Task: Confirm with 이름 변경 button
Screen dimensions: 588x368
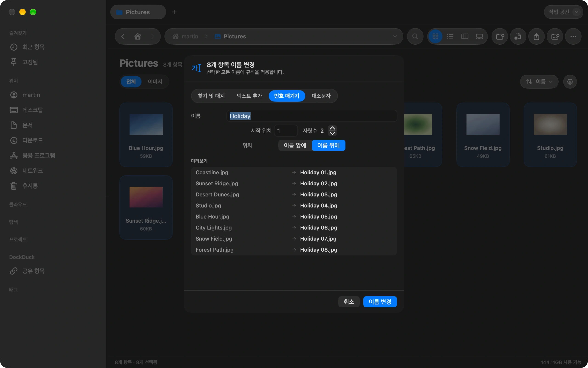Action: click(380, 302)
